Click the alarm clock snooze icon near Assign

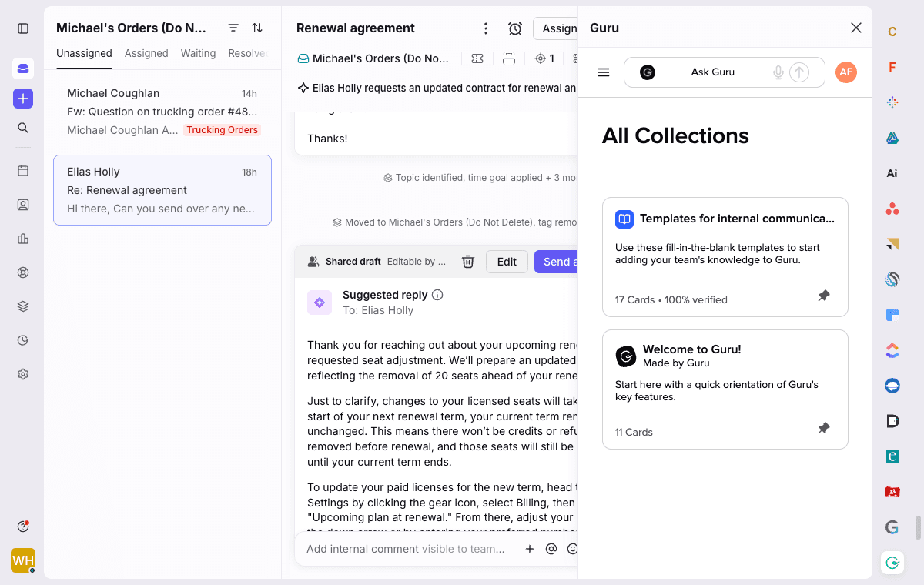point(514,28)
